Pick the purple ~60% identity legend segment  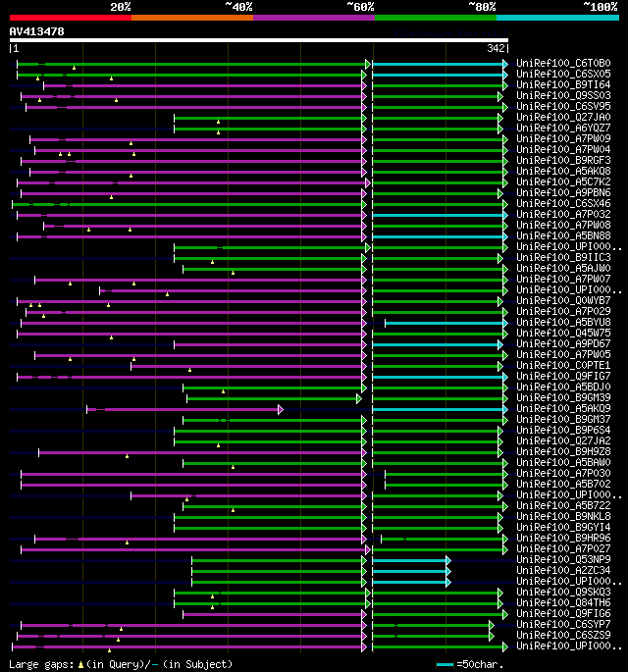click(x=314, y=17)
